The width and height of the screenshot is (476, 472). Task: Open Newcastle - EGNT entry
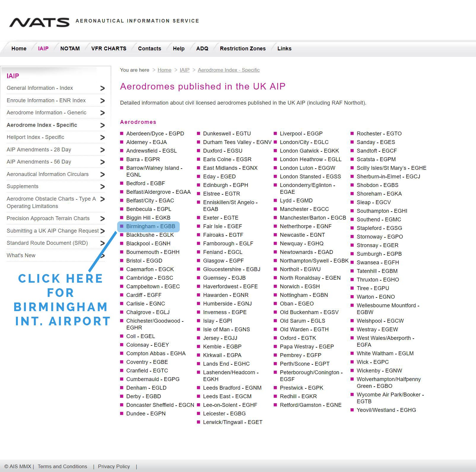coord(303,235)
